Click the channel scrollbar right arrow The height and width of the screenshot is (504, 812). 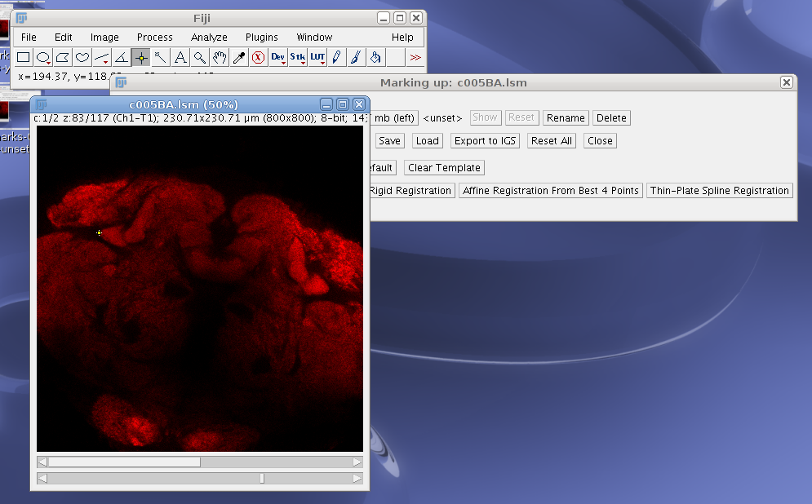(357, 462)
